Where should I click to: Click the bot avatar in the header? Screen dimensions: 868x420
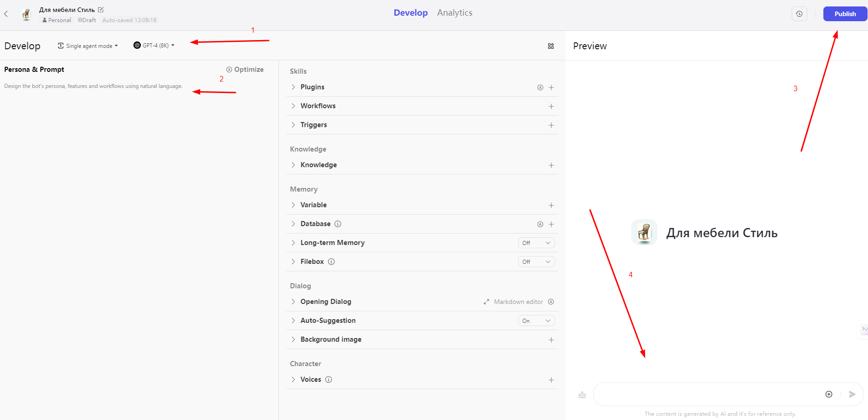(26, 14)
